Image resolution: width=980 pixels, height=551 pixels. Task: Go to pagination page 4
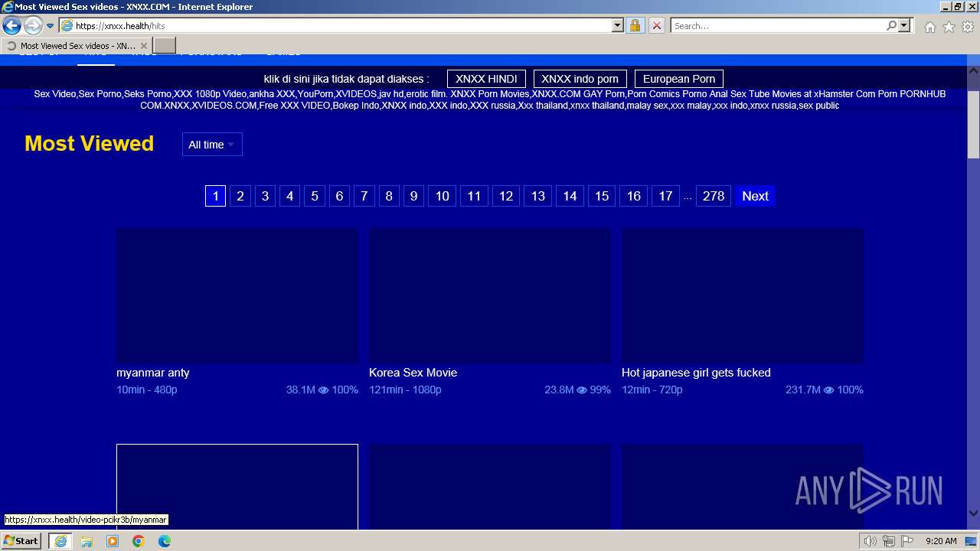pyautogui.click(x=289, y=196)
